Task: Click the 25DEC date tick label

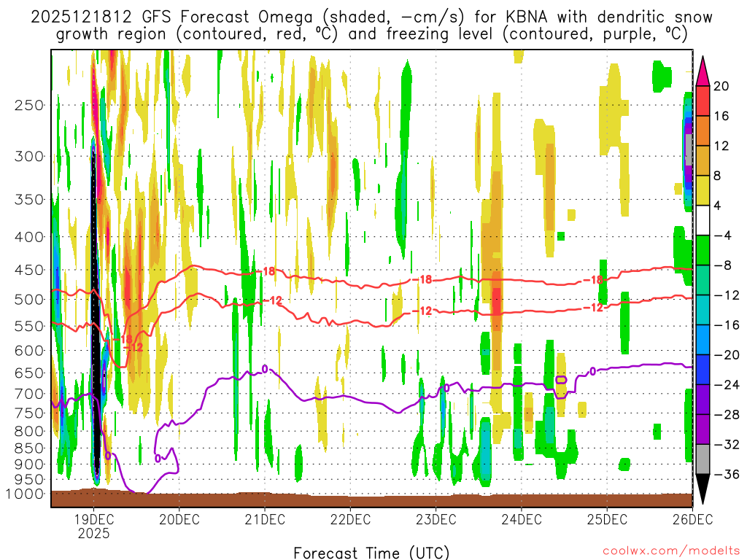Action: tap(607, 519)
